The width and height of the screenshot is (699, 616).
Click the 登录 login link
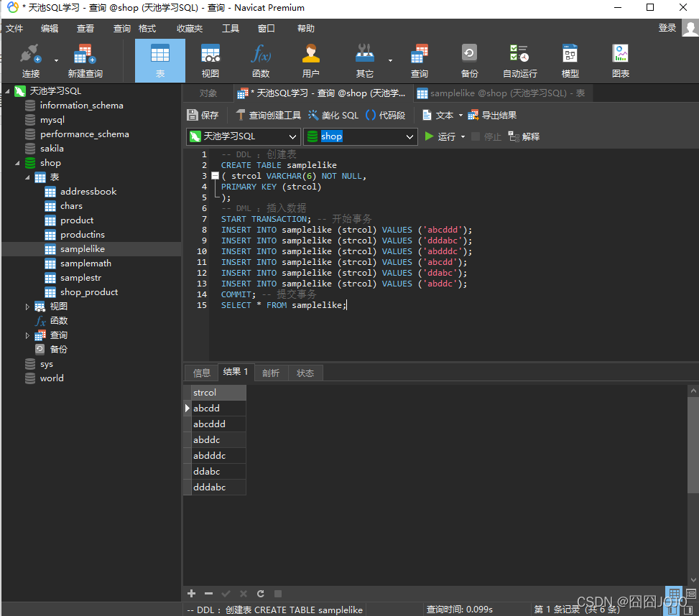[x=667, y=28]
